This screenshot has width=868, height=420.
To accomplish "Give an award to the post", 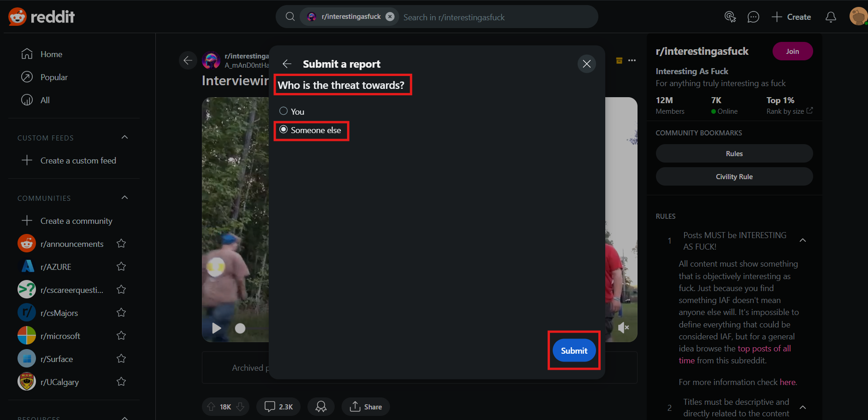I will pyautogui.click(x=321, y=407).
